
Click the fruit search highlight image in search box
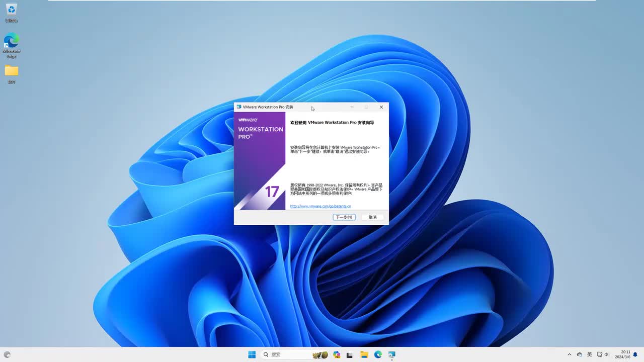[x=320, y=354]
